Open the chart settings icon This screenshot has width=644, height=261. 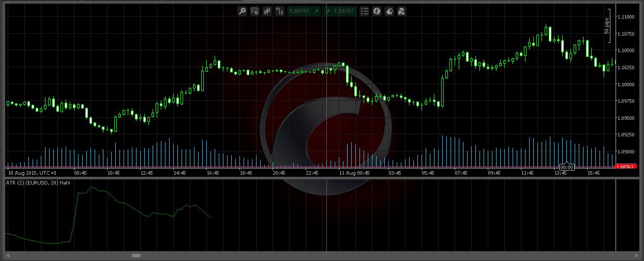(x=254, y=11)
